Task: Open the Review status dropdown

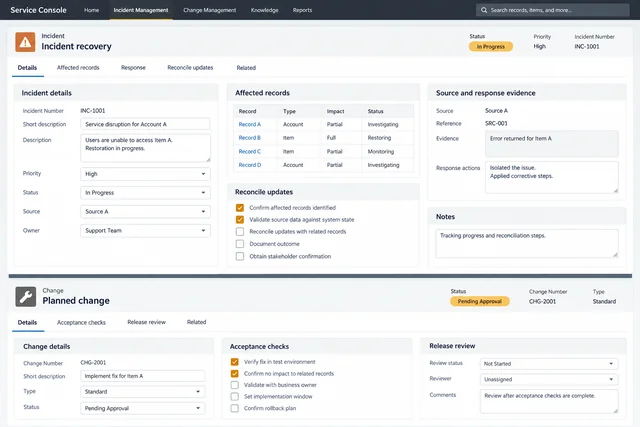Action: [549, 364]
